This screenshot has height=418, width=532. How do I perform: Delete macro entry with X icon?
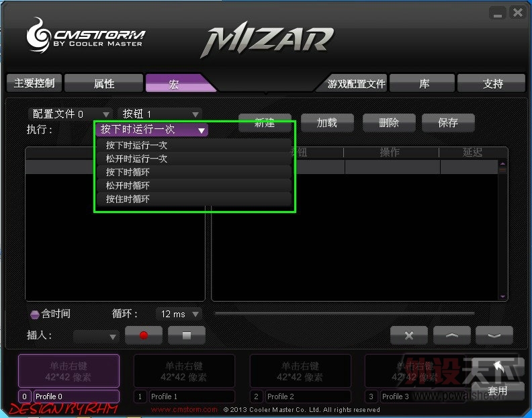[x=409, y=335]
